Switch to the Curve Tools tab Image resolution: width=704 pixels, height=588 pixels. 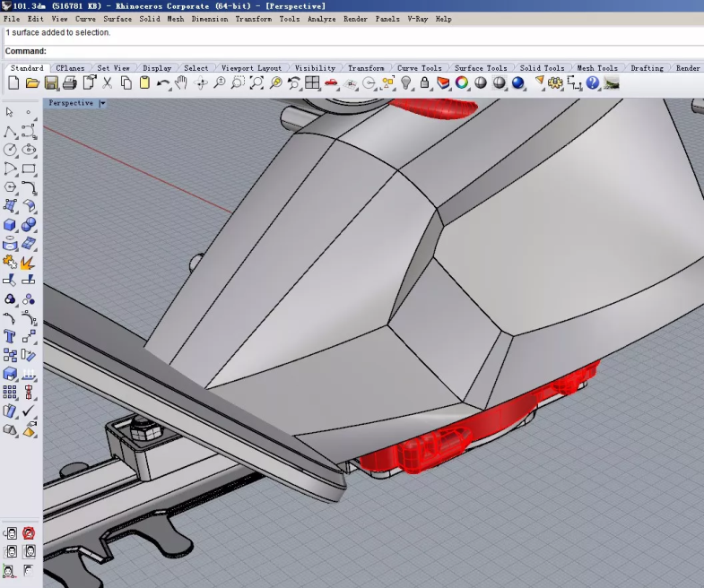(419, 68)
